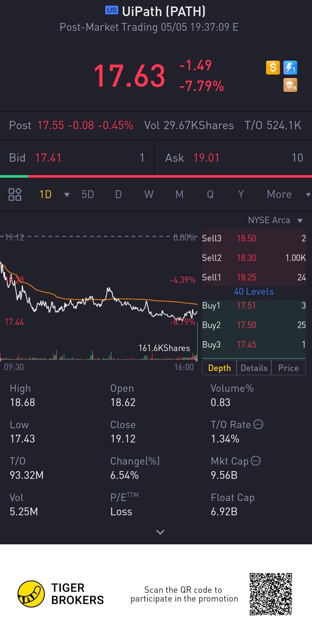Tap the blue lightning bolt icon
Image resolution: width=312 pixels, height=644 pixels.
290,68
